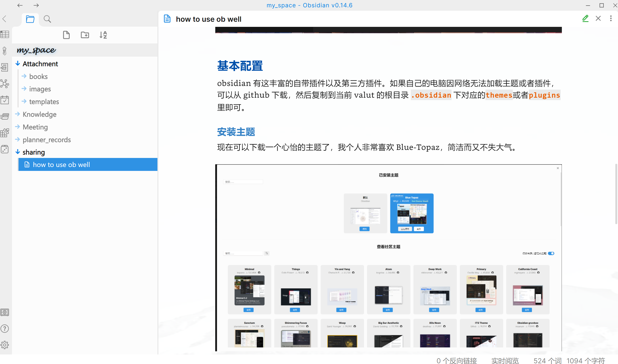618x364 pixels.
Task: Open the graph view
Action: pos(5,84)
